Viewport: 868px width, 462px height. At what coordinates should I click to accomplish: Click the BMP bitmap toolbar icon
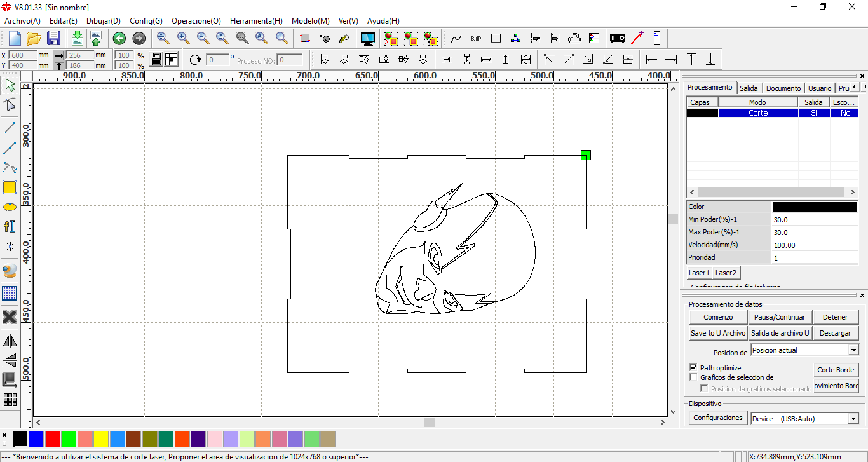[x=476, y=38]
